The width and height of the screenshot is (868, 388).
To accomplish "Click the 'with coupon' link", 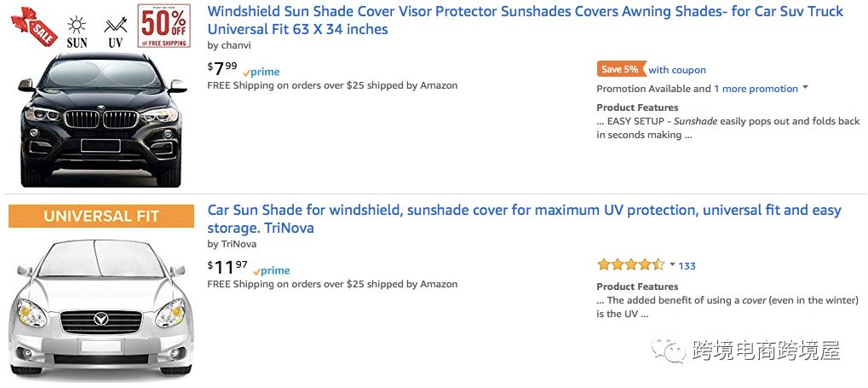I will click(x=677, y=70).
